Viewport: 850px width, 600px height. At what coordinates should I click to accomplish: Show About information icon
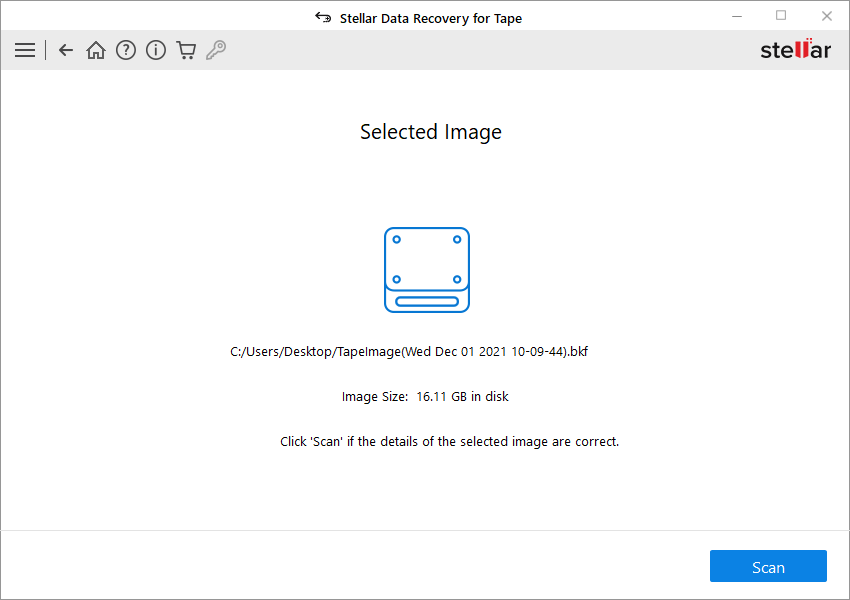coord(156,50)
